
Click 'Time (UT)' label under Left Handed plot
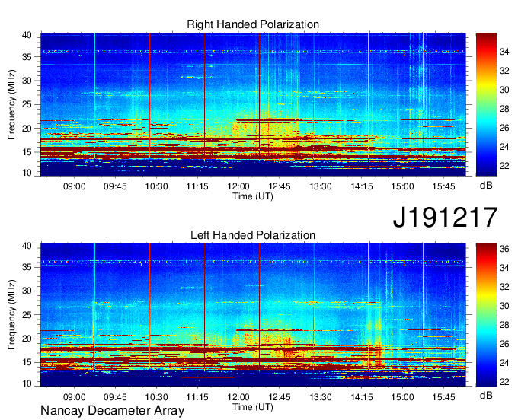(x=253, y=407)
